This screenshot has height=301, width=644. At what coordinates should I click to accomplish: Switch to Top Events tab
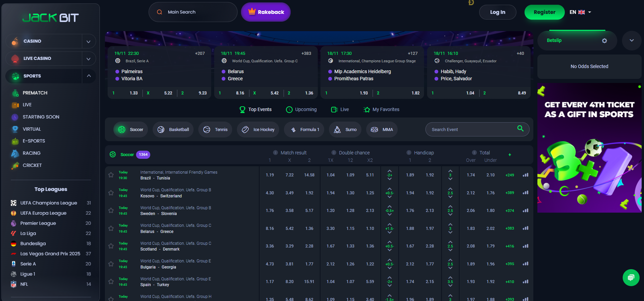[256, 110]
